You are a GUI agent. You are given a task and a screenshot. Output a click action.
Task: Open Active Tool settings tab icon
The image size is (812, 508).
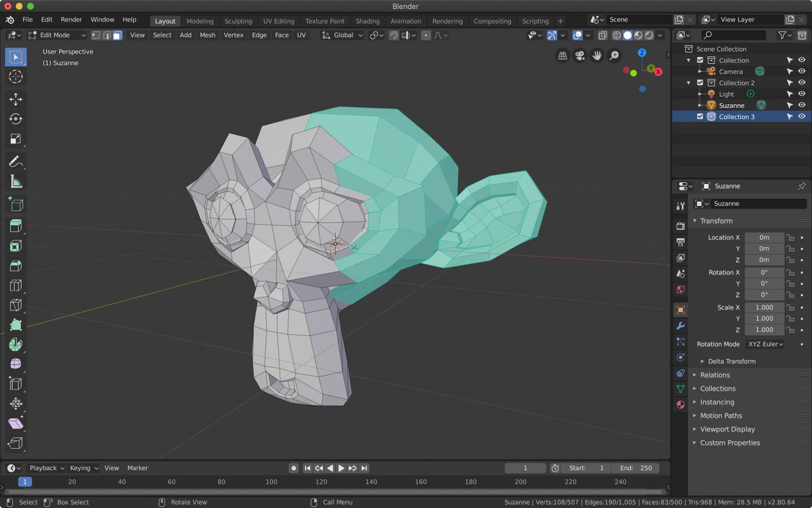680,206
